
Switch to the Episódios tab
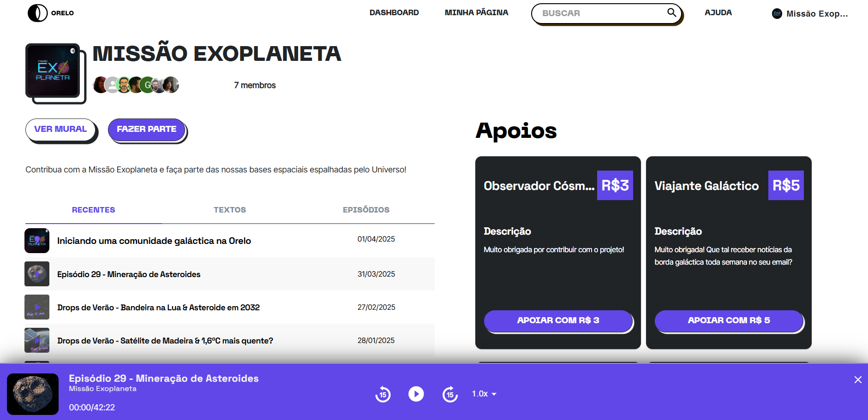click(366, 210)
